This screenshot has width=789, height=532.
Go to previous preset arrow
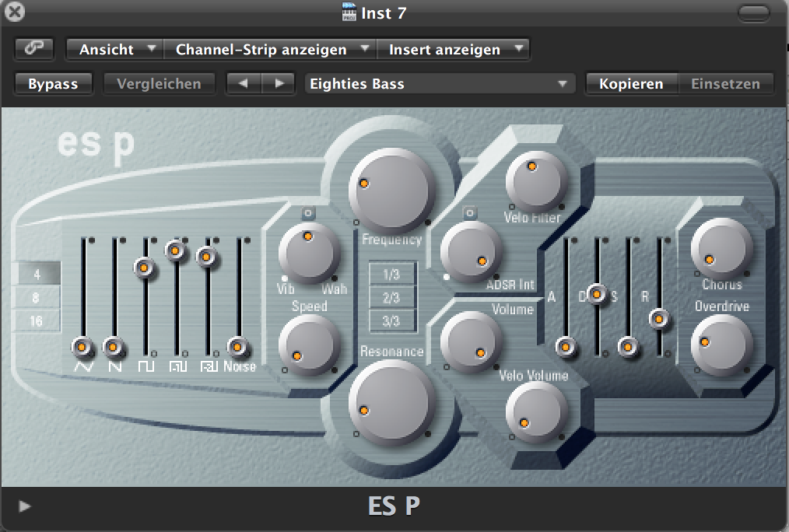pos(244,83)
